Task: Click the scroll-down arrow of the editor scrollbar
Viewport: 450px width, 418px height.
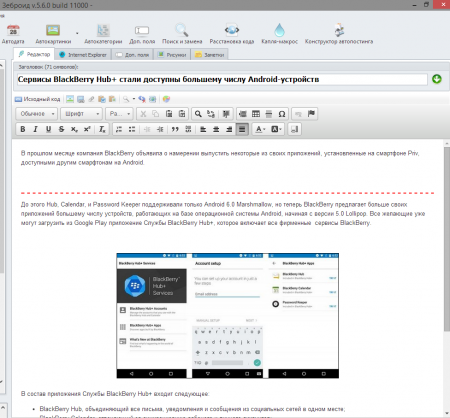Action: click(447, 414)
